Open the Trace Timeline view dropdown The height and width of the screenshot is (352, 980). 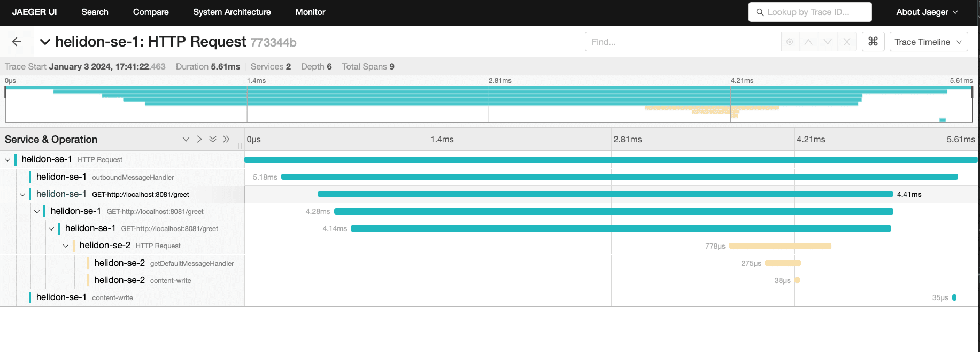click(929, 42)
